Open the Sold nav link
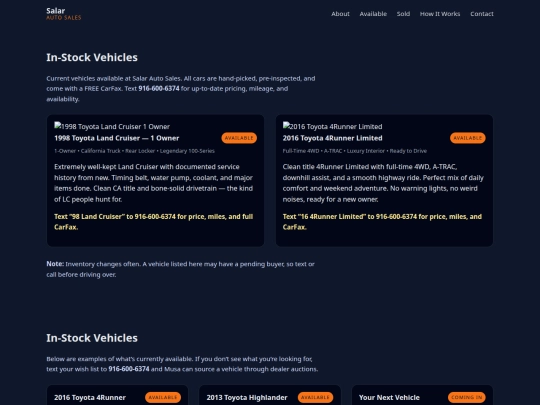 [x=403, y=14]
